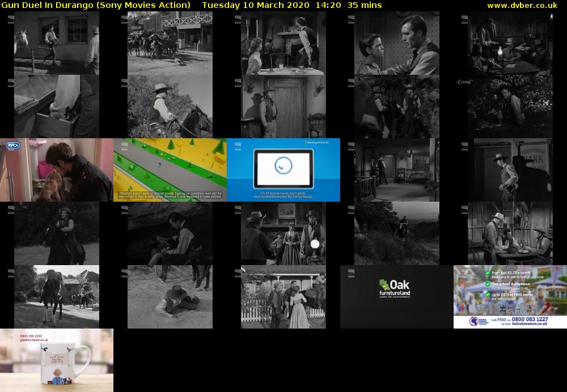This screenshot has height=392, width=567.
Task: Select thumbnail of boy facing man close-up
Action: point(397,43)
